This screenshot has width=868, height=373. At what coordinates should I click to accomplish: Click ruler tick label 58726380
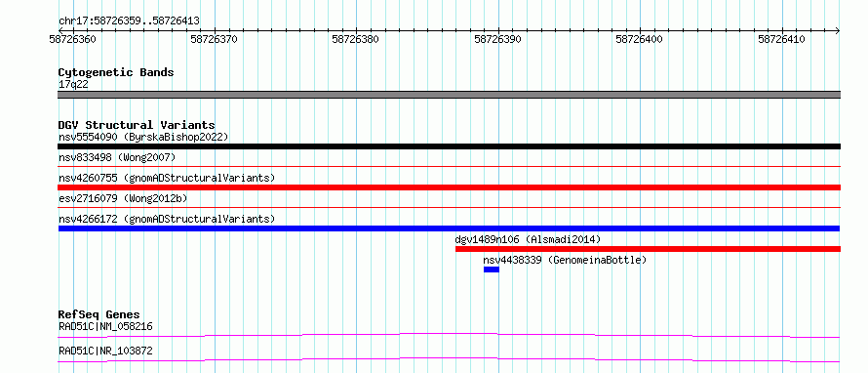355,39
